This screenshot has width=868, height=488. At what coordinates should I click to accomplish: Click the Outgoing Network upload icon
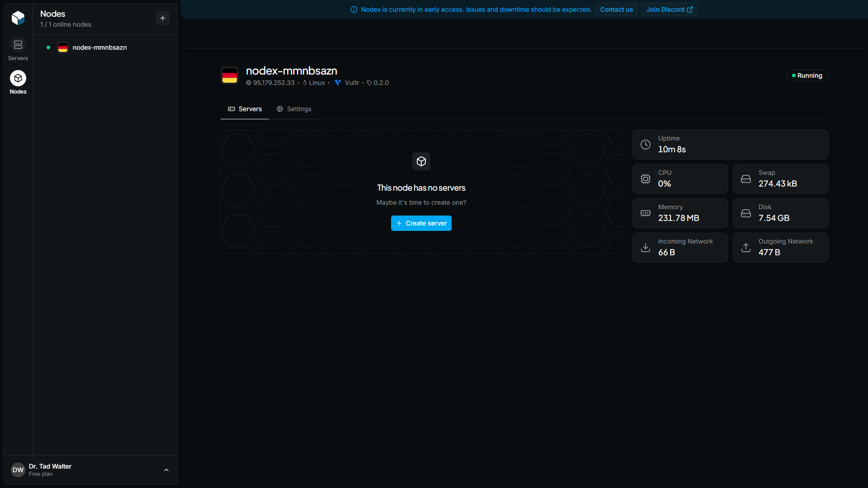(746, 248)
